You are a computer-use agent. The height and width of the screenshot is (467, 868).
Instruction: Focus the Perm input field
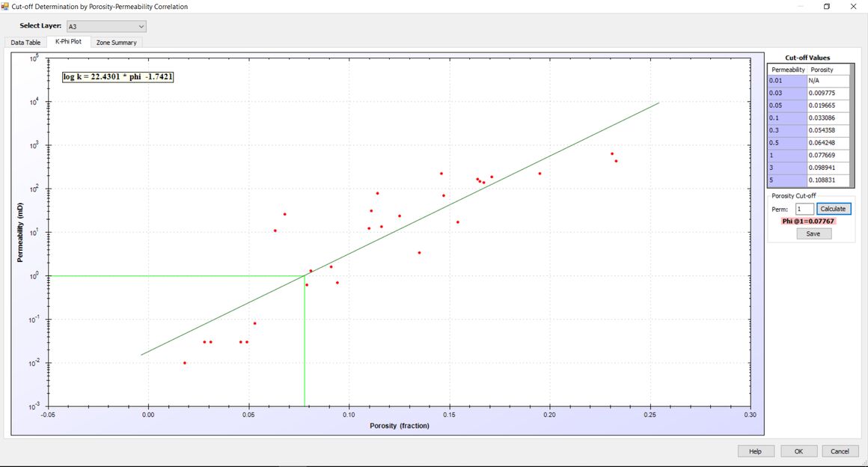[804, 210]
